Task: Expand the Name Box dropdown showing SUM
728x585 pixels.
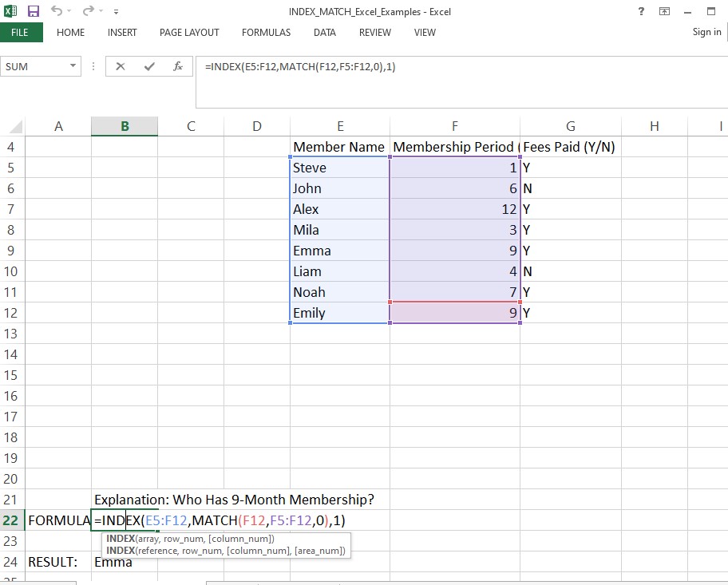Action: pyautogui.click(x=73, y=67)
